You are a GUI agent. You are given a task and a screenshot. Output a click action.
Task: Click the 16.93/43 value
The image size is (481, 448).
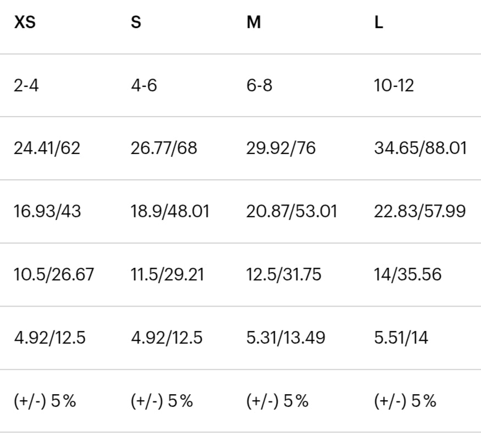tap(47, 212)
